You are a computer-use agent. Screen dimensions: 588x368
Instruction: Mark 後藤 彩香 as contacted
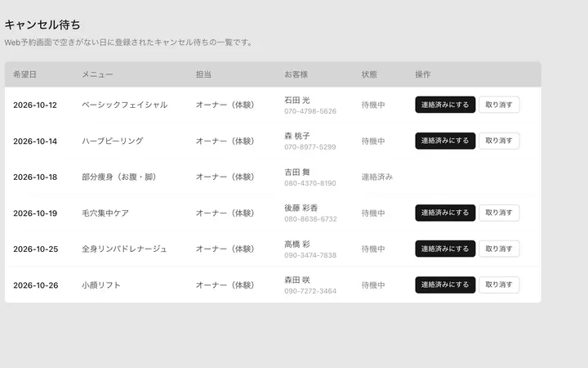[x=445, y=213]
